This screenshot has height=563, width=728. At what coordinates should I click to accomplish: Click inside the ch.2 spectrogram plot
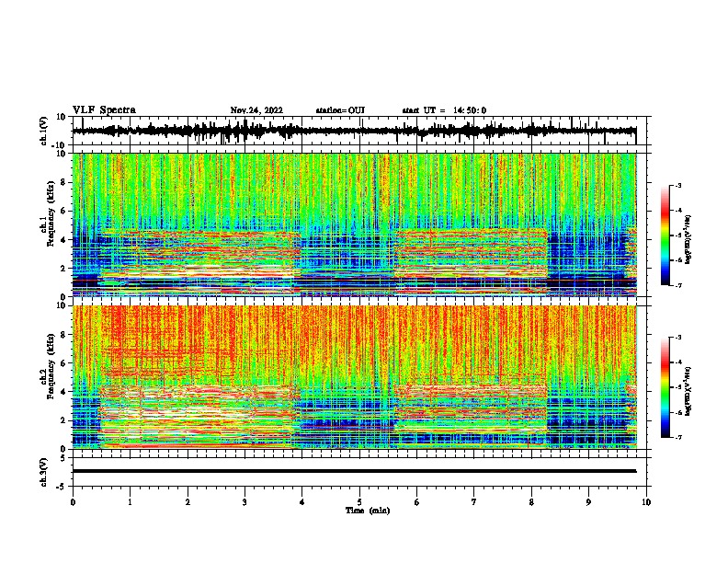[354, 377]
